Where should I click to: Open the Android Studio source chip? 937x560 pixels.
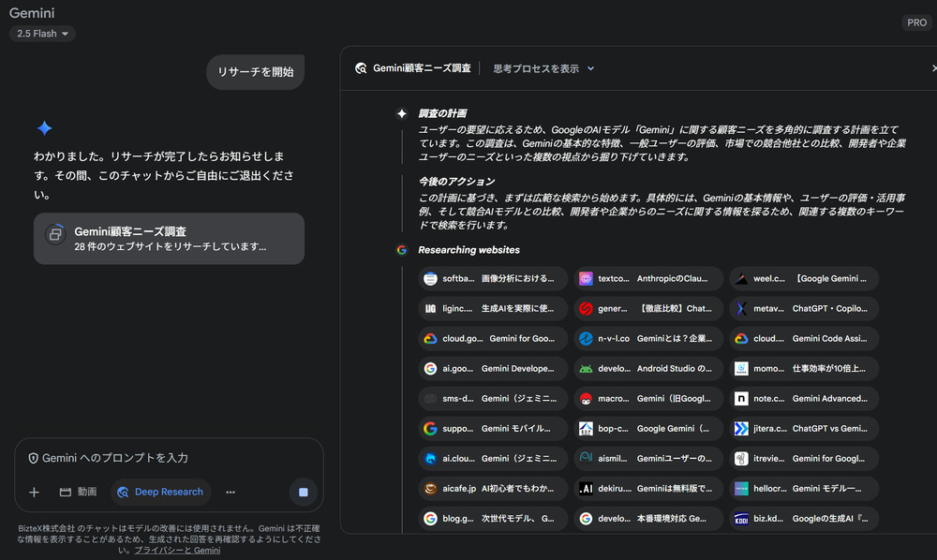648,368
